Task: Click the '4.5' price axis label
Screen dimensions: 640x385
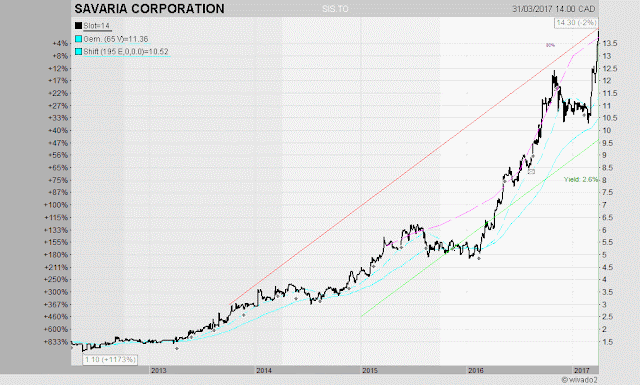Action: point(608,267)
